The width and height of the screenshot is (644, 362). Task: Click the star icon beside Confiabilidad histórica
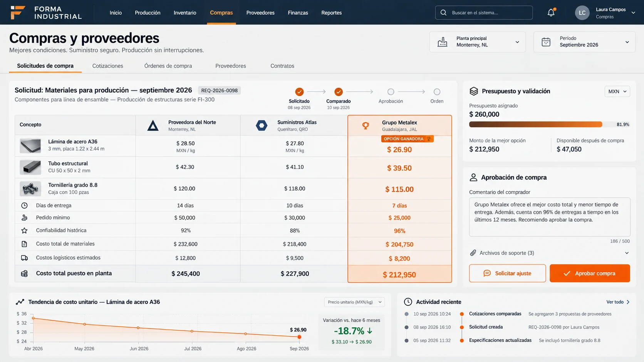pos(24,230)
